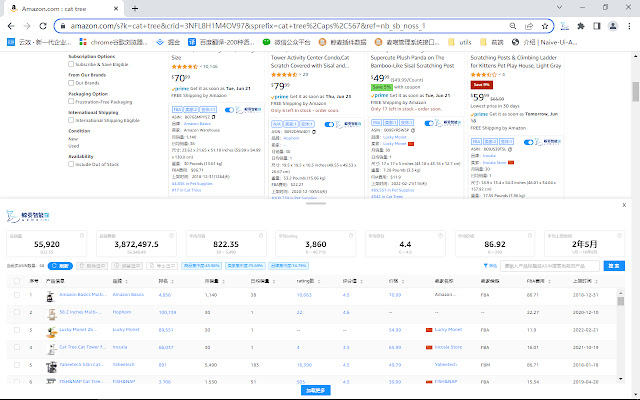Screen dimensions: 640x400
Task: Click the info icon on the 822.35 card
Action: click(261, 236)
